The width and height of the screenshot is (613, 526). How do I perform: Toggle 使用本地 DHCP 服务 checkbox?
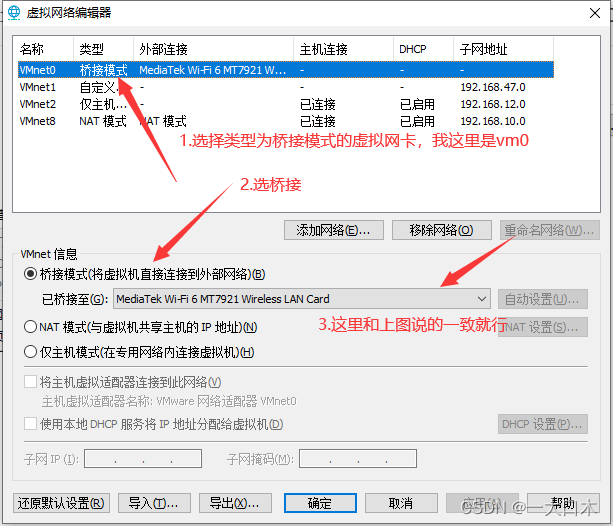tap(30, 424)
